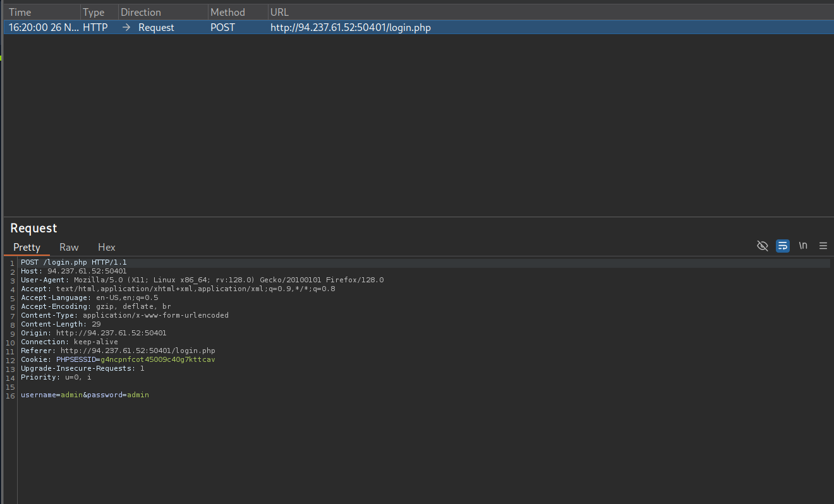
Task: Click the arrow icon in Direction column
Action: pyautogui.click(x=126, y=28)
